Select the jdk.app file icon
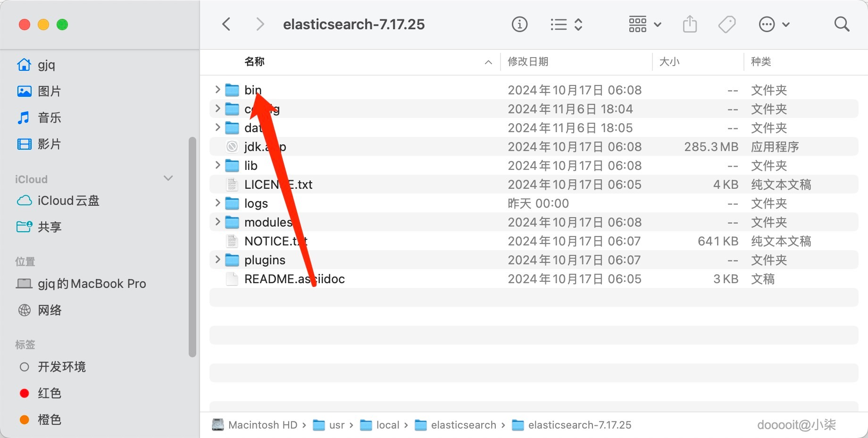 [232, 147]
